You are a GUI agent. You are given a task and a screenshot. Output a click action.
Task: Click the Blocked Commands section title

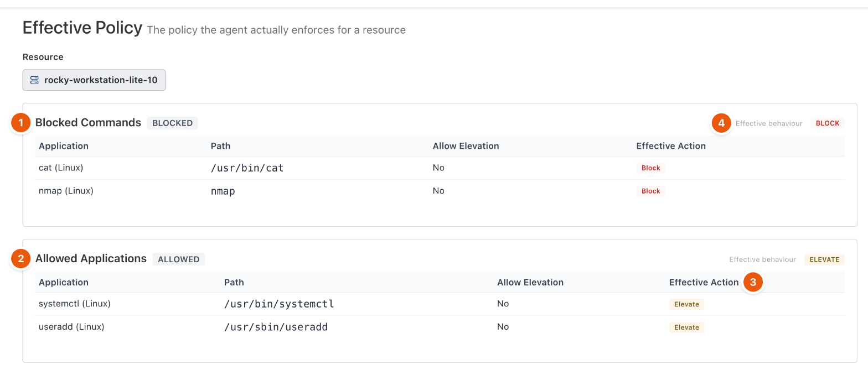tap(88, 123)
